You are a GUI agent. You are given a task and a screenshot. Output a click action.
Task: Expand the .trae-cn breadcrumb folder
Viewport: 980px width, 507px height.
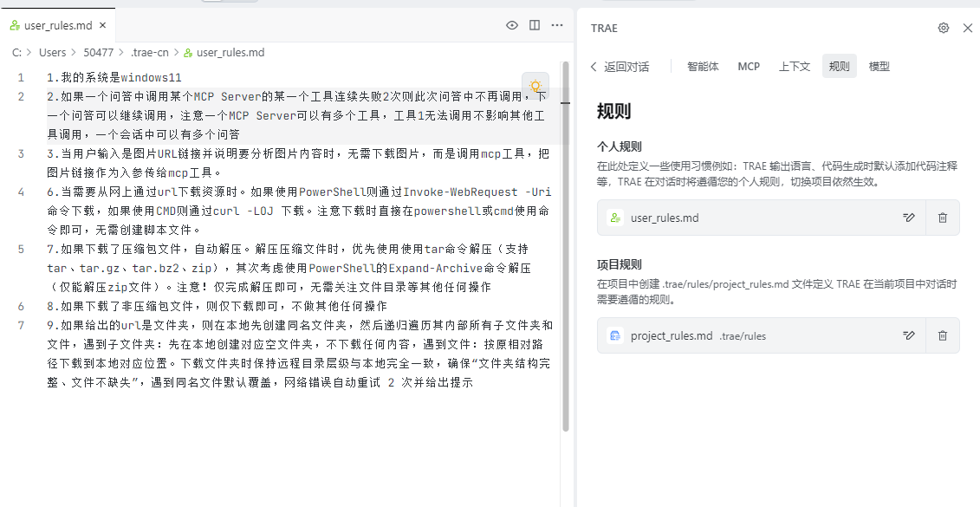149,53
